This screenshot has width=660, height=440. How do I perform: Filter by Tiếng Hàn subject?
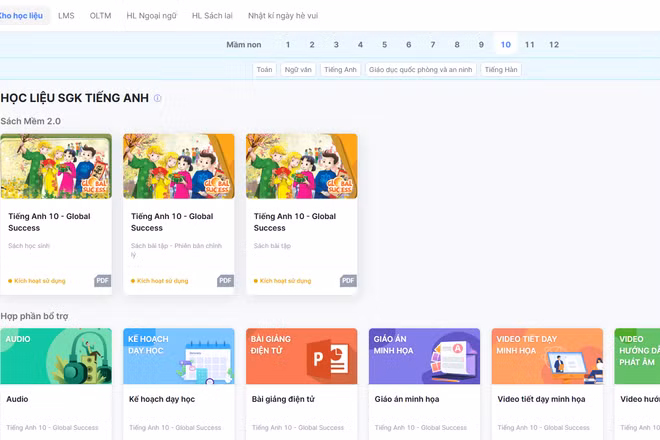(x=501, y=69)
